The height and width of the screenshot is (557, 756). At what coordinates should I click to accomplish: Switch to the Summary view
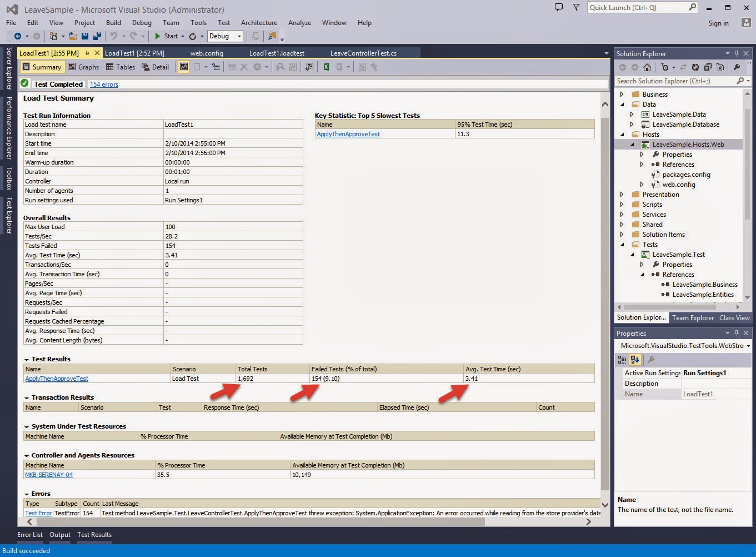[42, 67]
